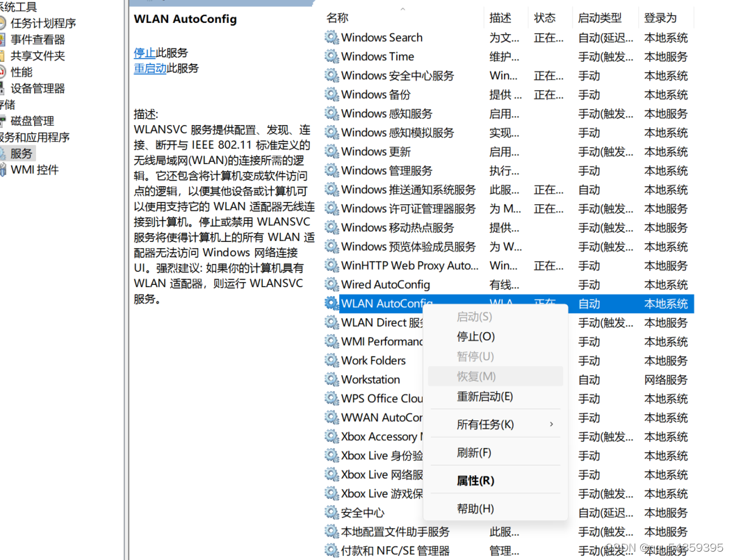This screenshot has width=734, height=560.
Task: Click the gear icon beside 本地配置文件助手服务
Action: (332, 532)
